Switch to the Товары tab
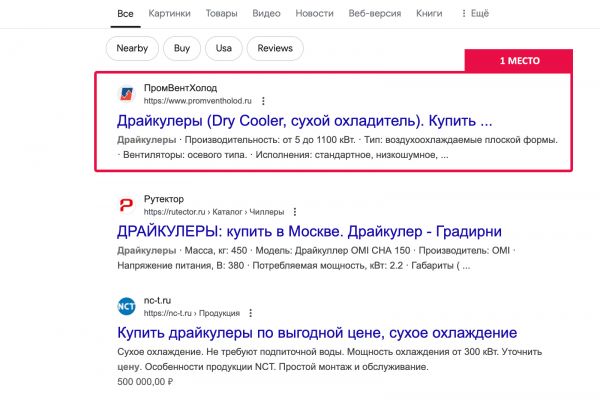The width and height of the screenshot is (600, 400). 222,13
